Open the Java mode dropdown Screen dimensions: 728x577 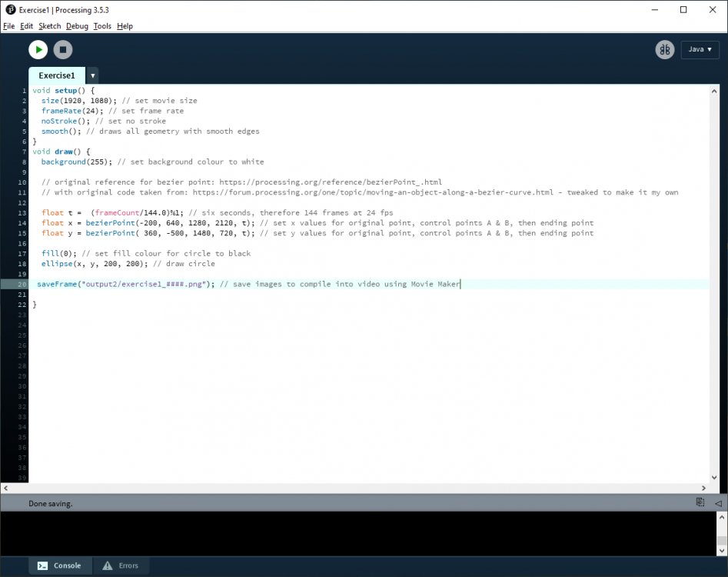coord(700,50)
